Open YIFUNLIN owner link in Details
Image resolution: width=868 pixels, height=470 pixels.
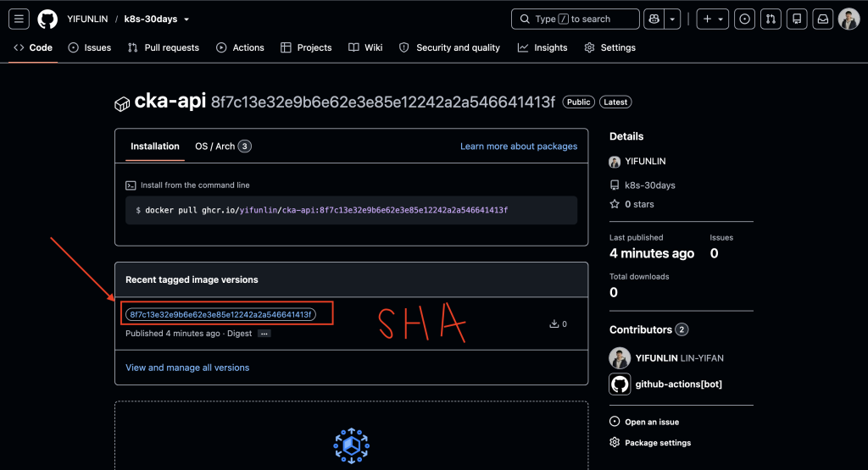[x=645, y=161]
